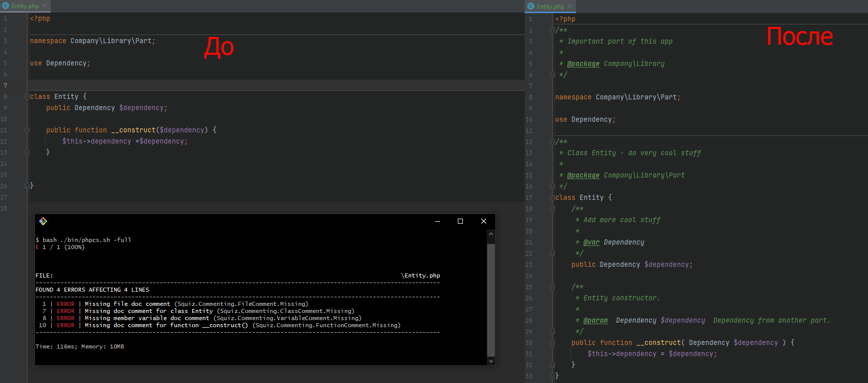
Task: Select the right Entity.php tab
Action: coord(550,6)
